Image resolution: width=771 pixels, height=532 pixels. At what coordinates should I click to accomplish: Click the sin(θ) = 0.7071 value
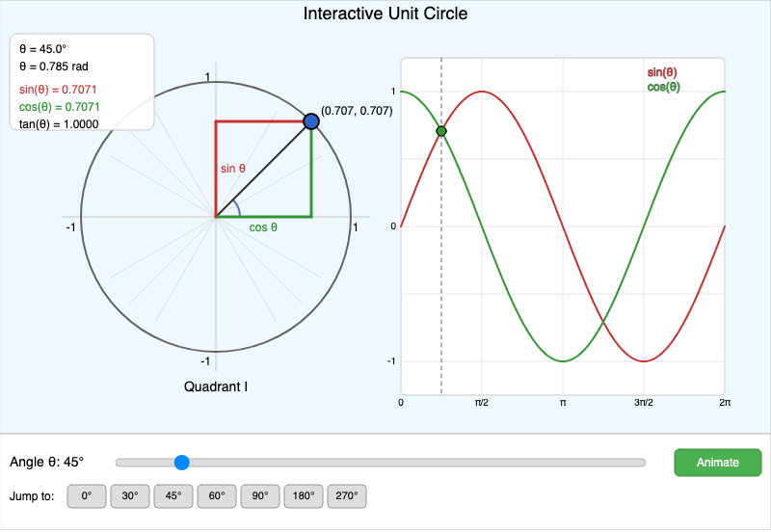[58, 89]
